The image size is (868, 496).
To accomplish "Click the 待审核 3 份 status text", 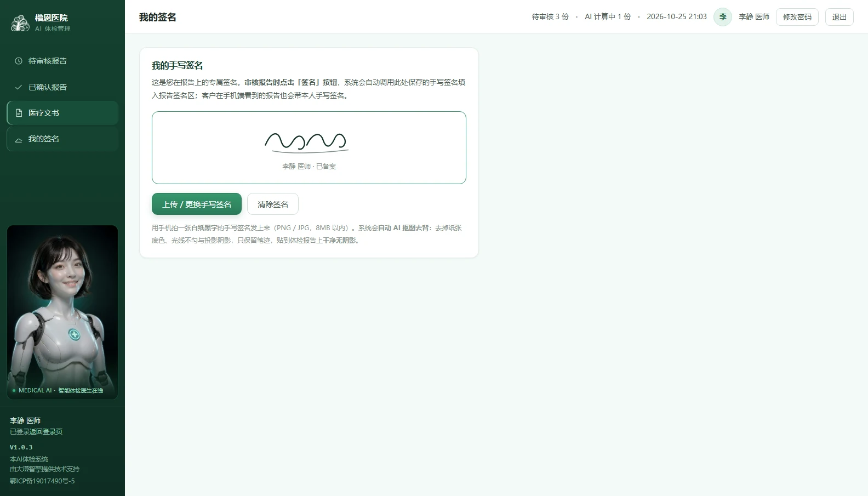I will [x=550, y=17].
